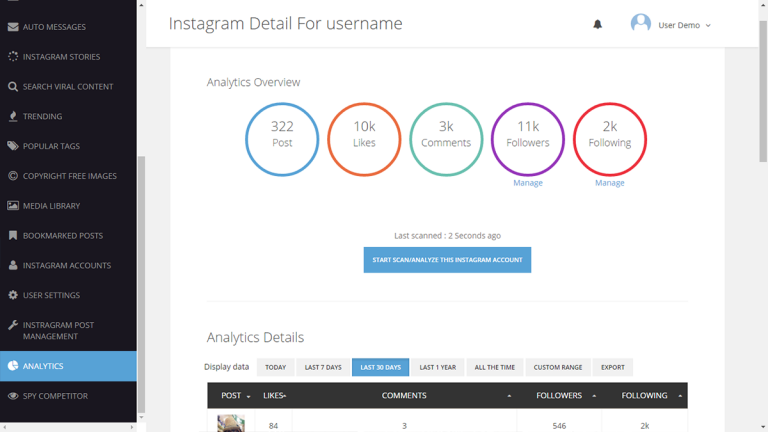Open Trending in the sidebar
The image size is (768, 432).
click(x=43, y=116)
